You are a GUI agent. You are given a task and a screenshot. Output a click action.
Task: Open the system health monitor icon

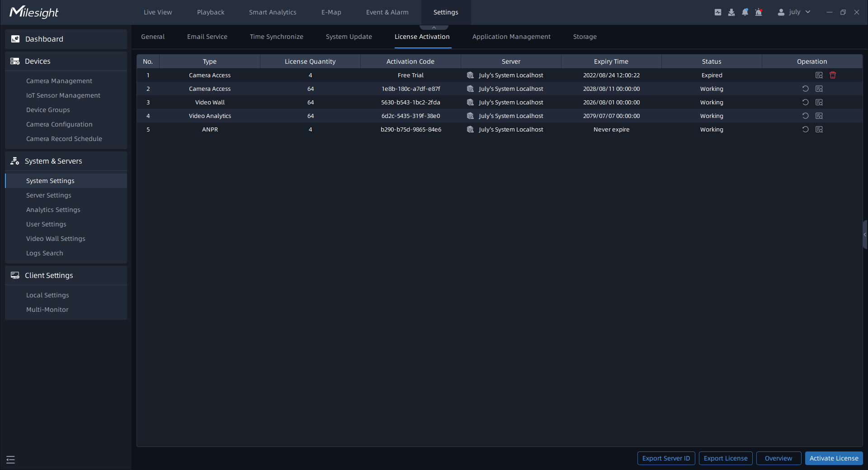click(x=718, y=12)
